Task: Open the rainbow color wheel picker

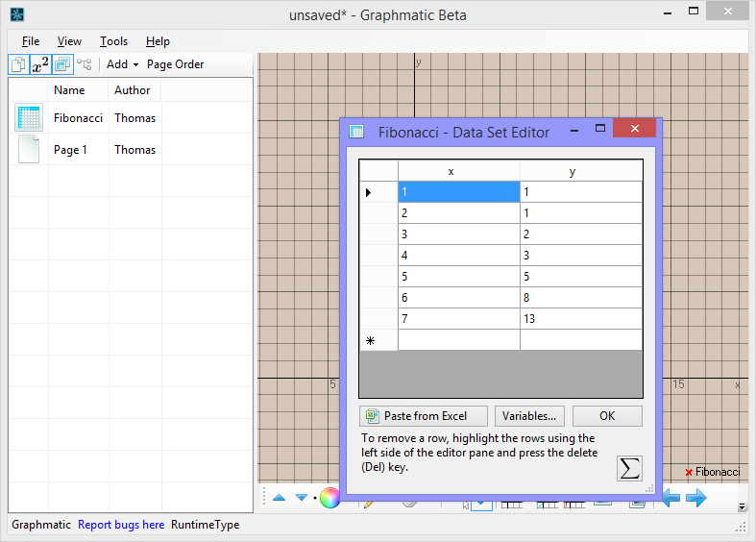Action: point(329,498)
